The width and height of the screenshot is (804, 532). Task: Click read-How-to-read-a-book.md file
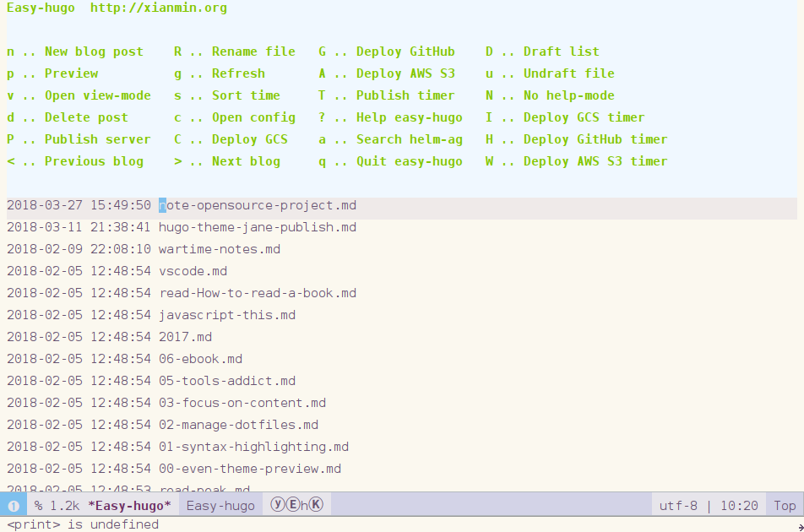[258, 293]
